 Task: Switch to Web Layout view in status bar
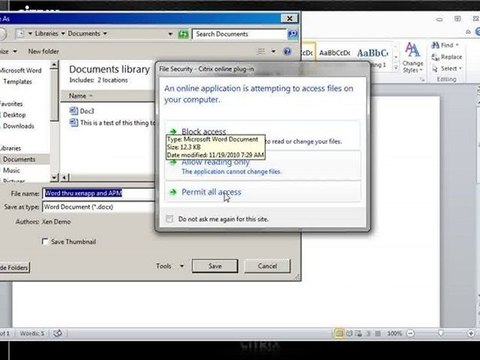[359, 333]
